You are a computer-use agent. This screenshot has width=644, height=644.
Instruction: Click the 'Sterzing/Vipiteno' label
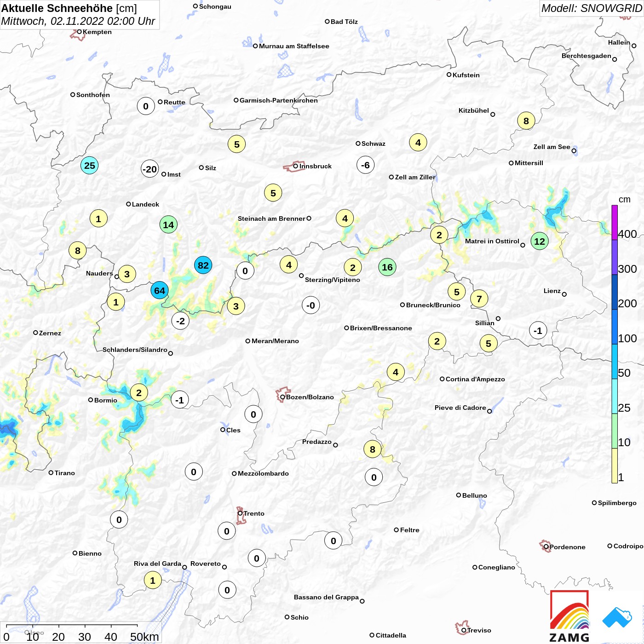point(333,280)
